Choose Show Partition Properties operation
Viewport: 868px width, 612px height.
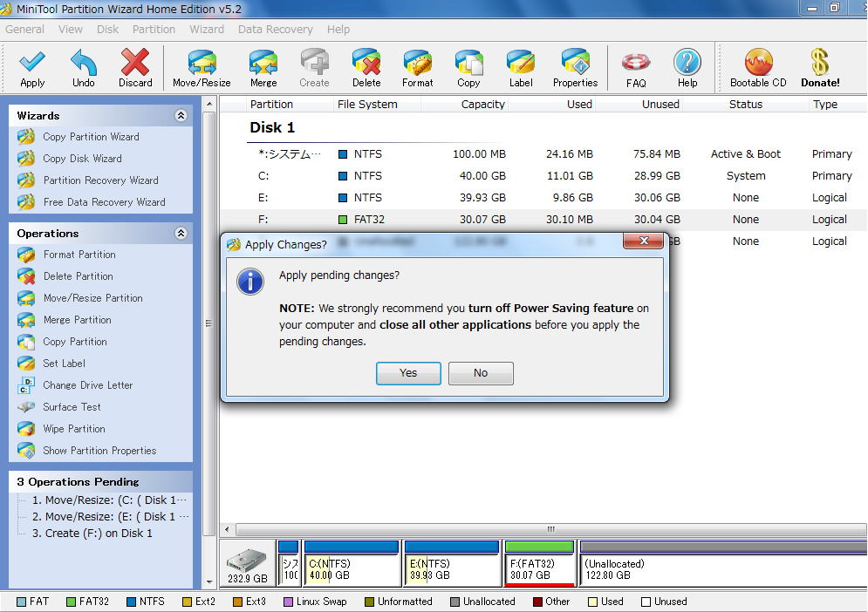pos(99,451)
